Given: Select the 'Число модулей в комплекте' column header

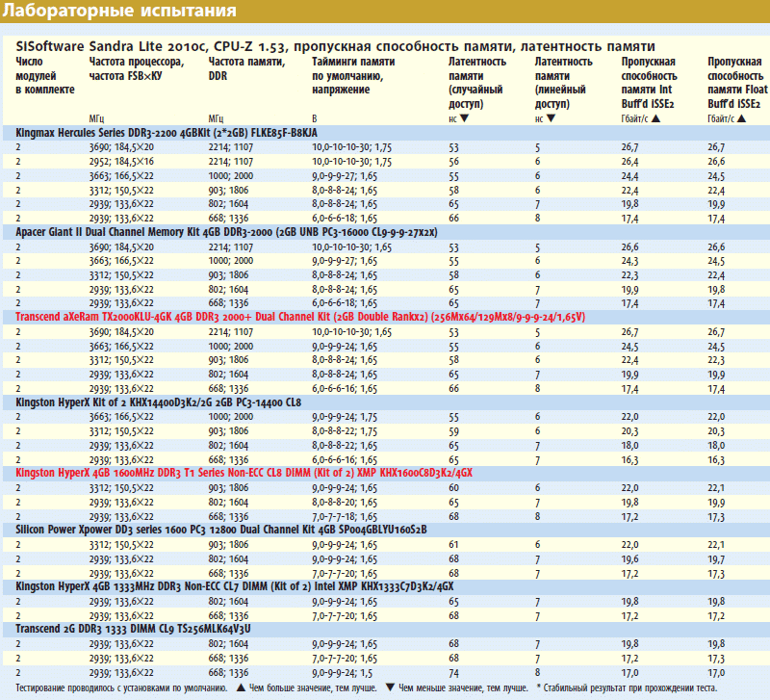Looking at the screenshot, I should pos(45,76).
